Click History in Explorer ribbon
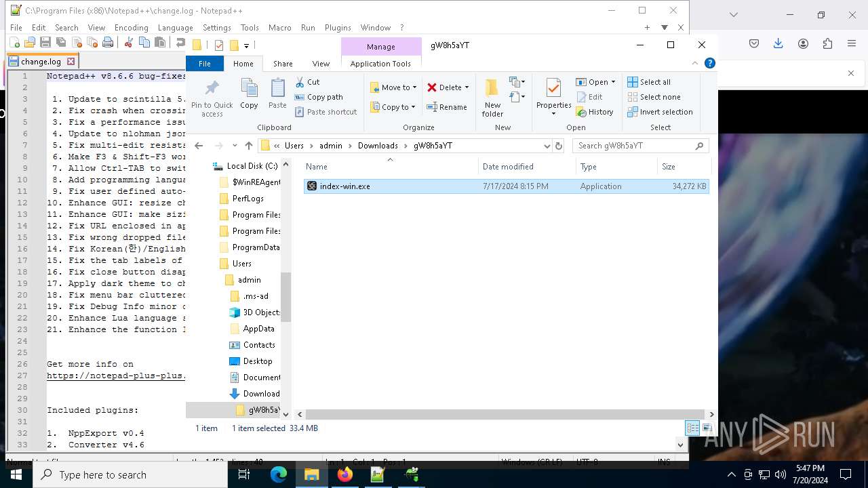 point(595,112)
